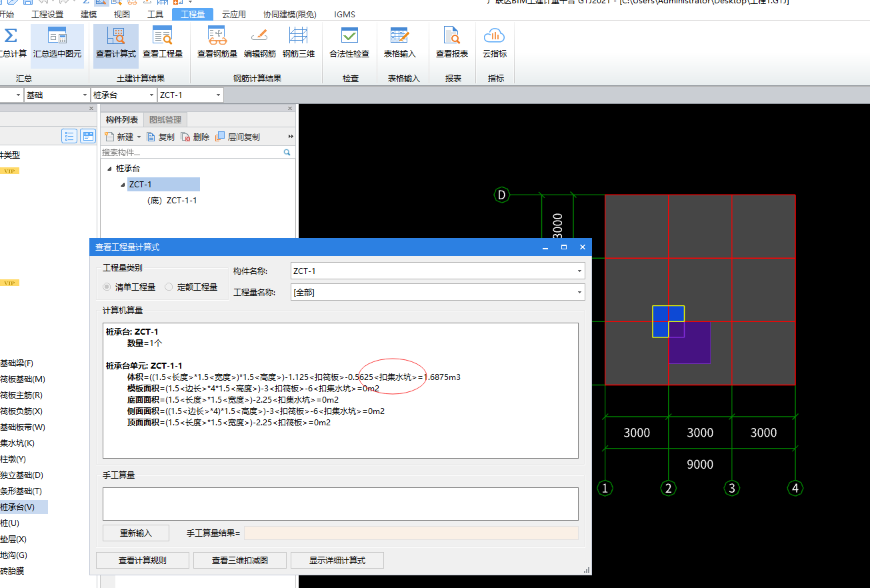The width and height of the screenshot is (870, 588).
Task: Open the 新建 dropdown arrow
Action: (x=139, y=137)
